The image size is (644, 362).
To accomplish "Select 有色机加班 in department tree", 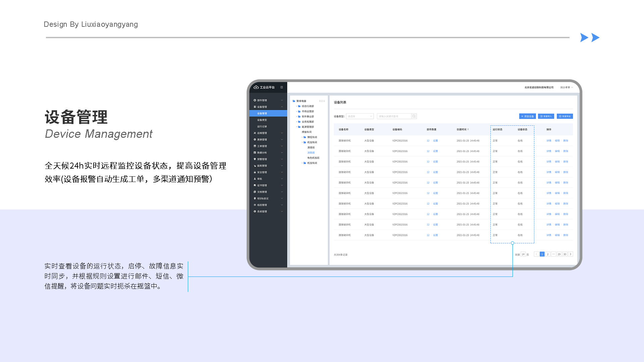I will tap(313, 158).
